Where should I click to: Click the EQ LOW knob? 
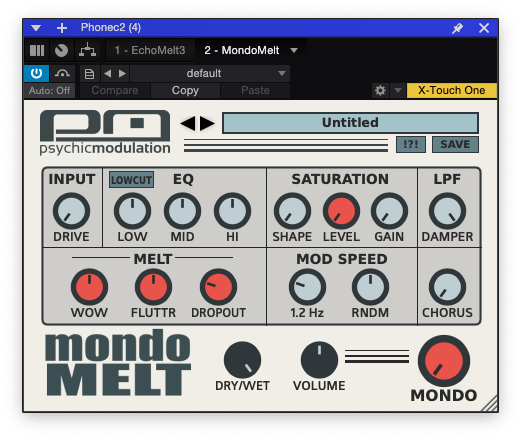pos(132,211)
